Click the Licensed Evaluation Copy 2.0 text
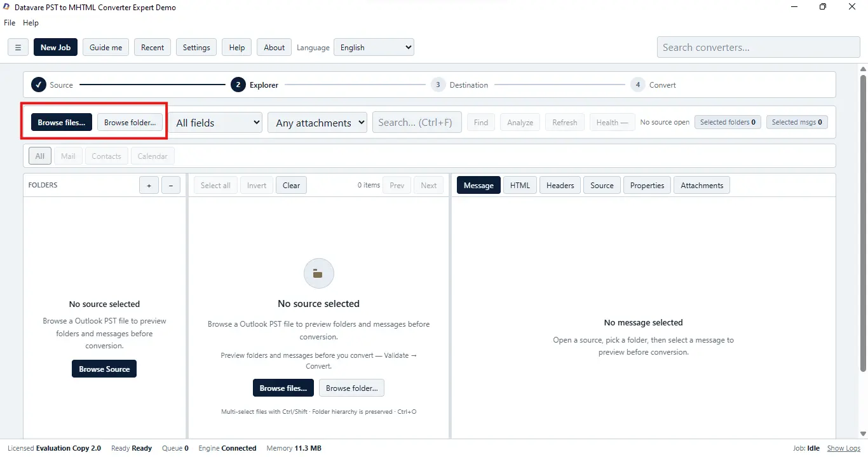868x457 pixels. [x=54, y=448]
